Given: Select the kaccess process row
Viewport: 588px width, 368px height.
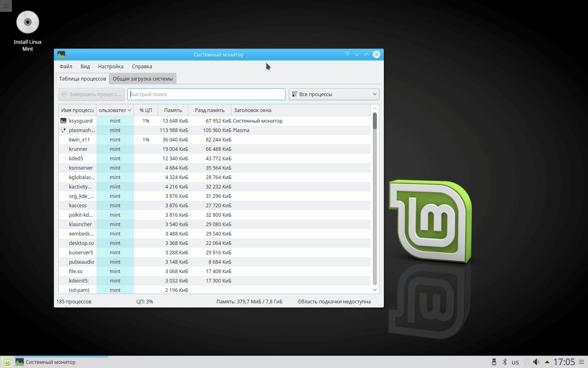Looking at the screenshot, I should coord(215,205).
